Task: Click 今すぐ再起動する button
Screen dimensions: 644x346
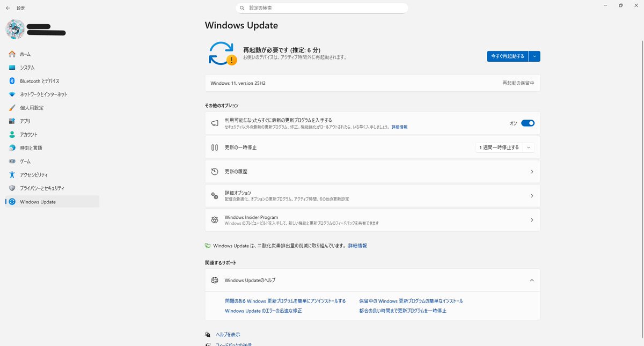Action: pyautogui.click(x=508, y=56)
